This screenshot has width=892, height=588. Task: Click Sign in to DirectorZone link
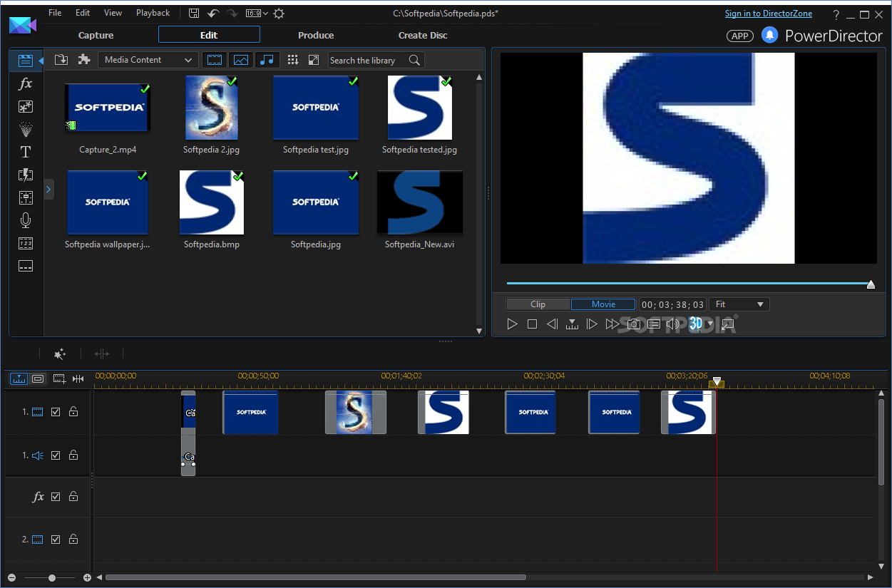[769, 14]
